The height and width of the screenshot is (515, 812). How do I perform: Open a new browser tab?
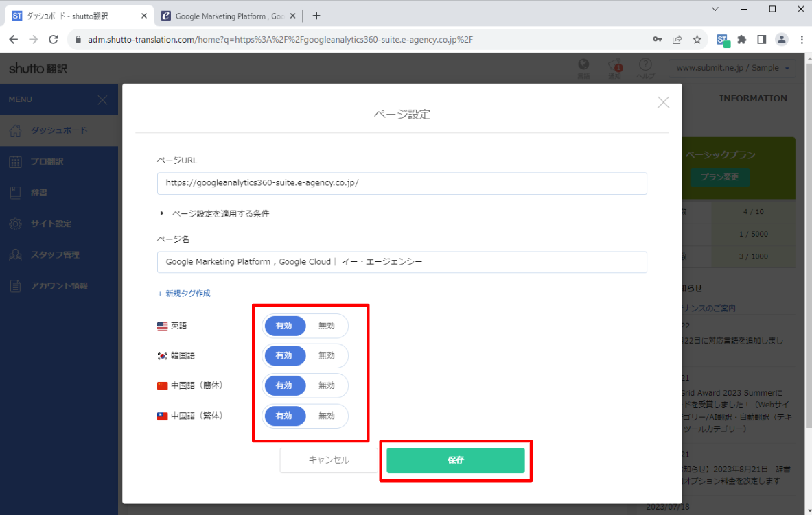[316, 16]
